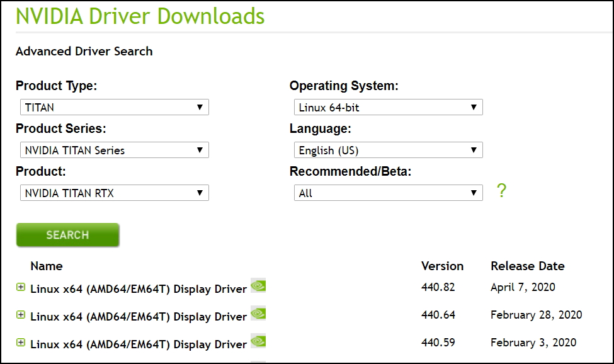Click the NVIDIA logo icon on the 440.64 row
Screen dimensions: 614x364
[258, 313]
